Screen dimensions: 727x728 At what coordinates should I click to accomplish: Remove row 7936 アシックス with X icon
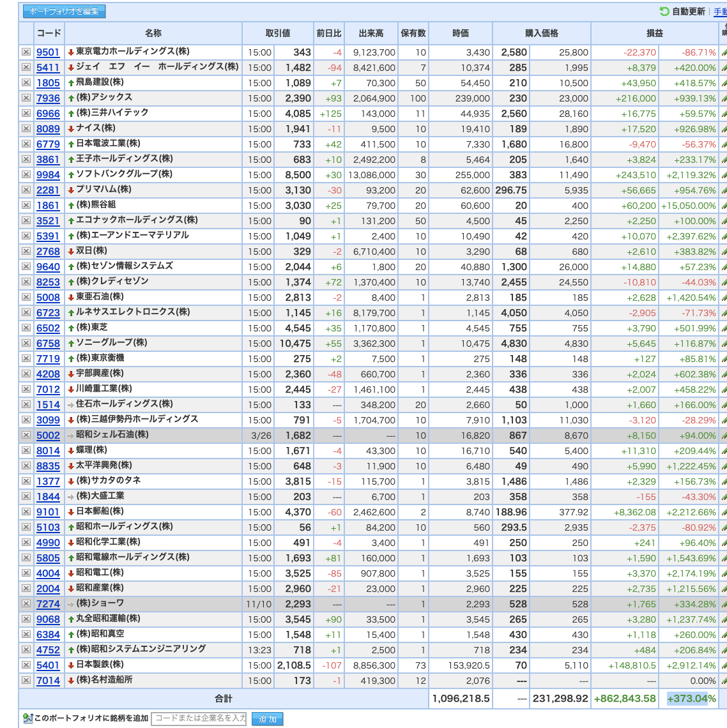pyautogui.click(x=26, y=98)
